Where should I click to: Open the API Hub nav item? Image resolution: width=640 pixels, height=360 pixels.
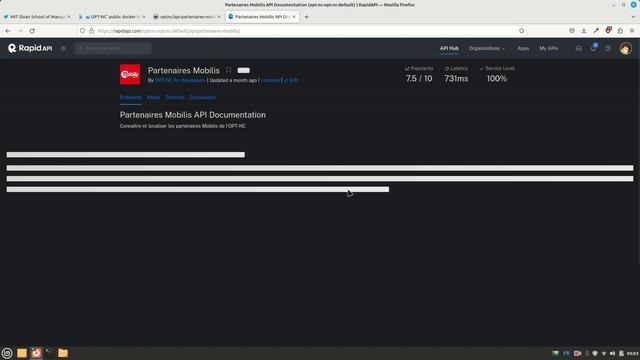click(449, 49)
